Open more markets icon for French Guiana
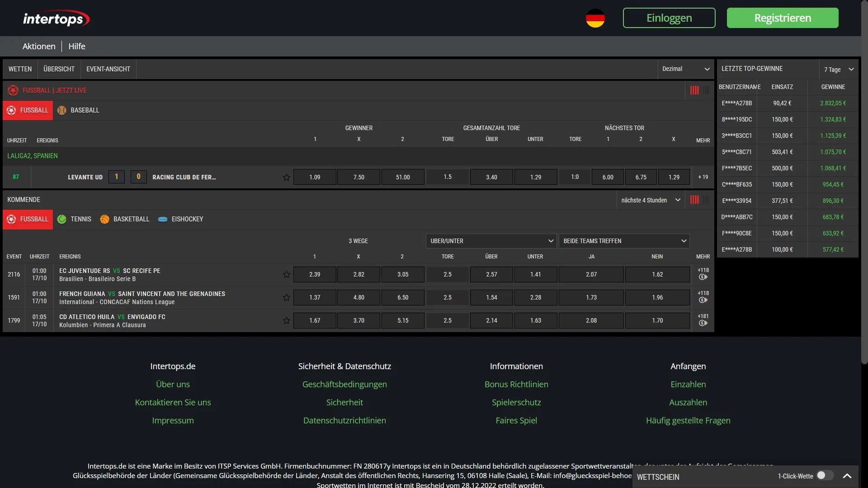 703,300
